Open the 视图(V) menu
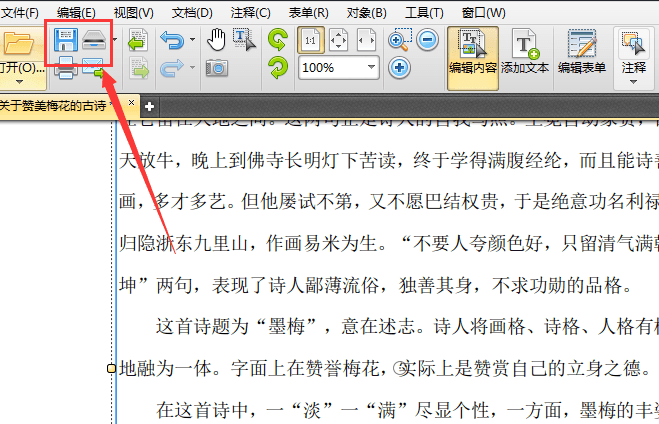The width and height of the screenshot is (659, 424). click(134, 13)
